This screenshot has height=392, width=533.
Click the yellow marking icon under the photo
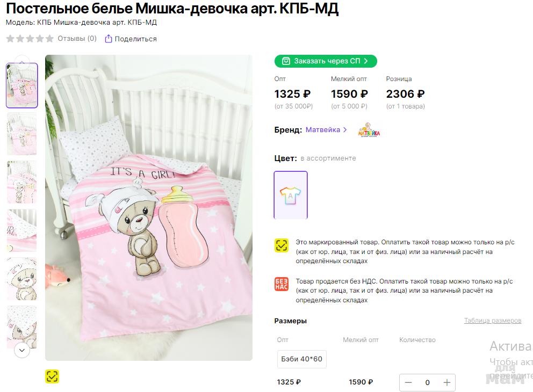click(52, 376)
